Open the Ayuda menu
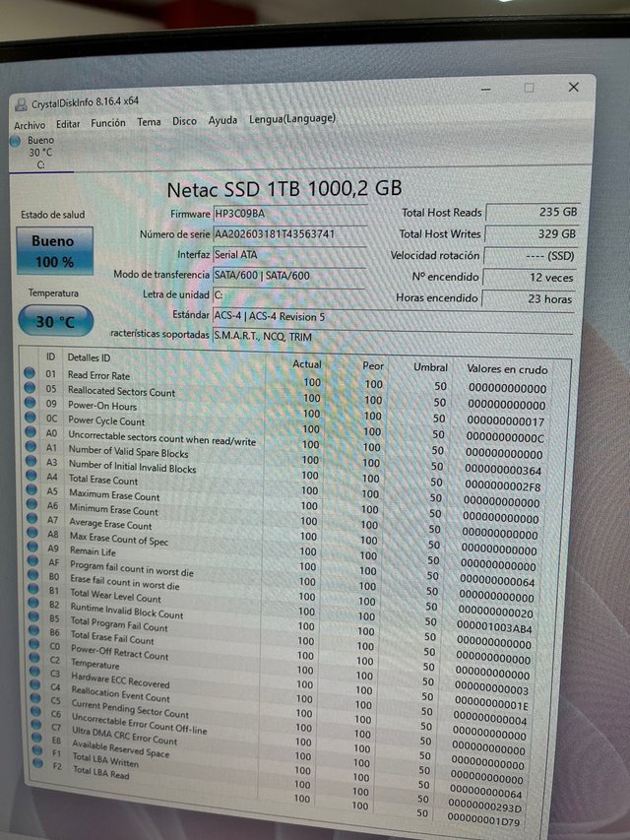630x840 pixels. (x=222, y=120)
